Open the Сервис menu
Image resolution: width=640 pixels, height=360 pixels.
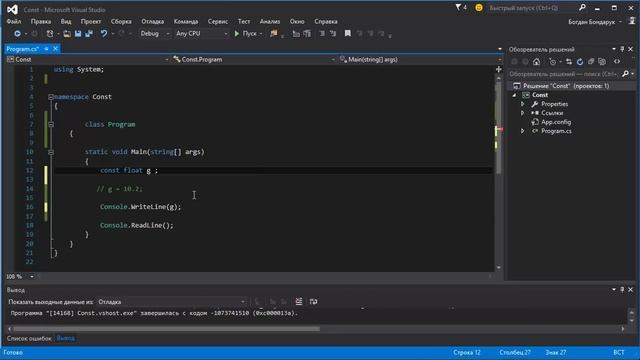point(218,21)
